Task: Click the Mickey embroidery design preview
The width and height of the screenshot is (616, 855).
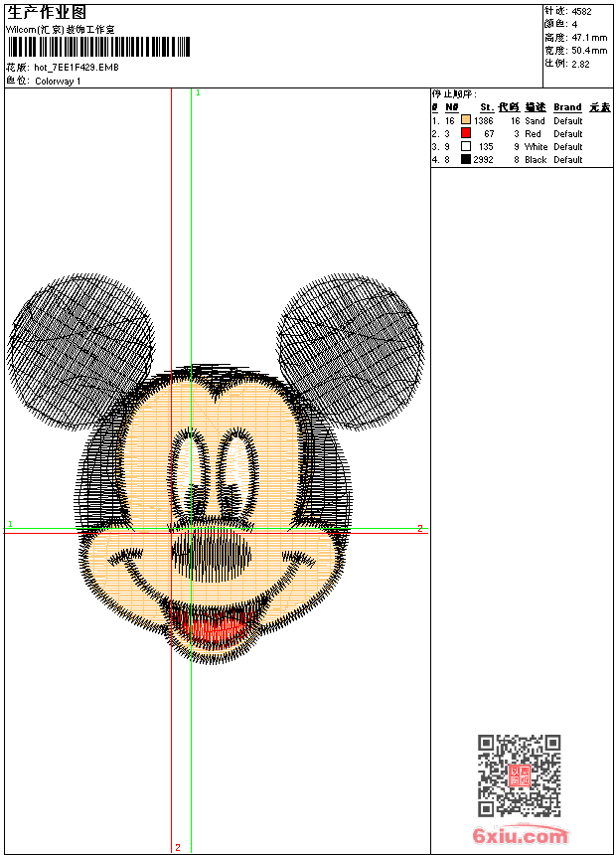Action: coord(216,469)
